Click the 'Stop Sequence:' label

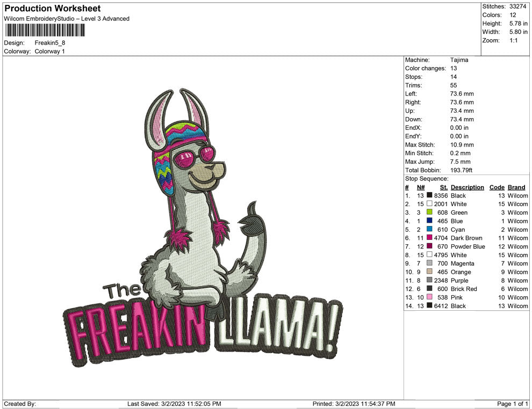(x=427, y=179)
